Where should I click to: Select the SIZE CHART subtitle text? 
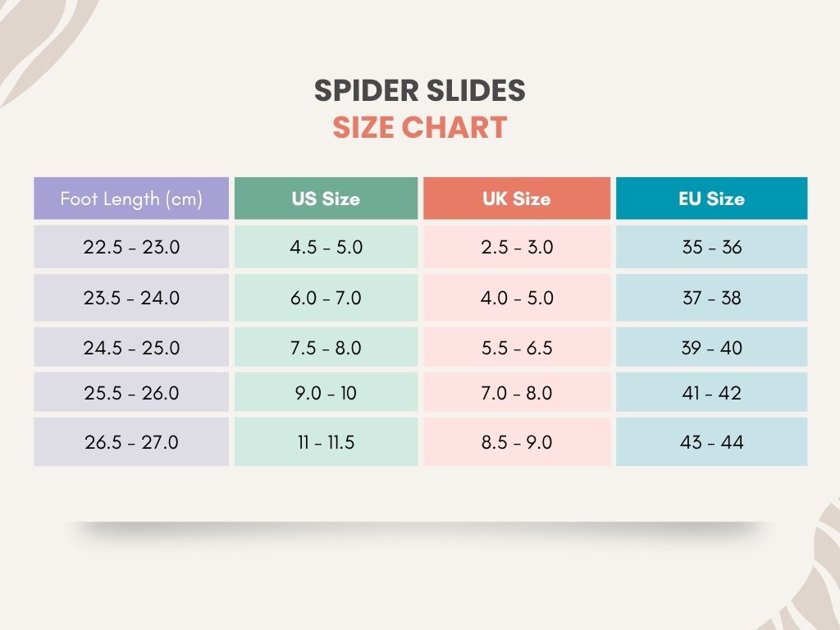tap(419, 128)
